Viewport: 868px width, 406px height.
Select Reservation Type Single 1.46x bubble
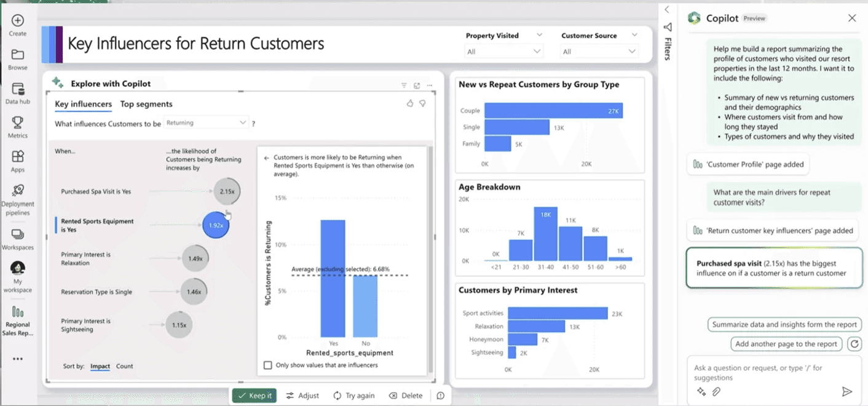[194, 292]
